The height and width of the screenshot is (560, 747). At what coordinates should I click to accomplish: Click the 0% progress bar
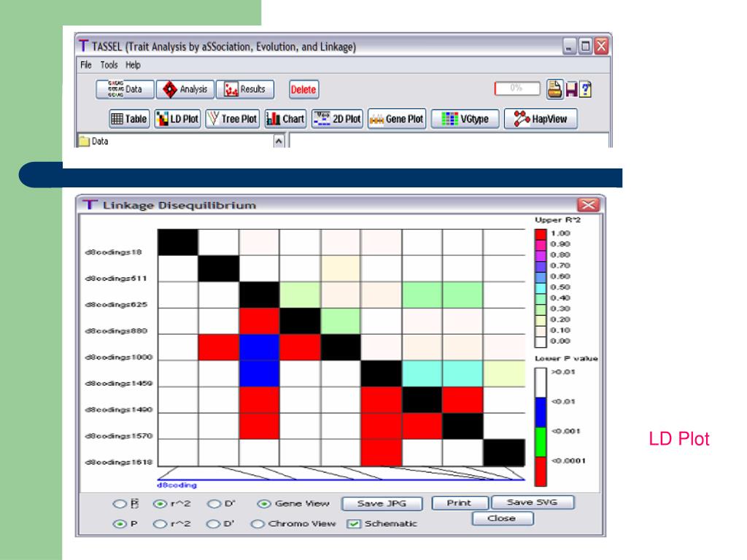(x=517, y=88)
